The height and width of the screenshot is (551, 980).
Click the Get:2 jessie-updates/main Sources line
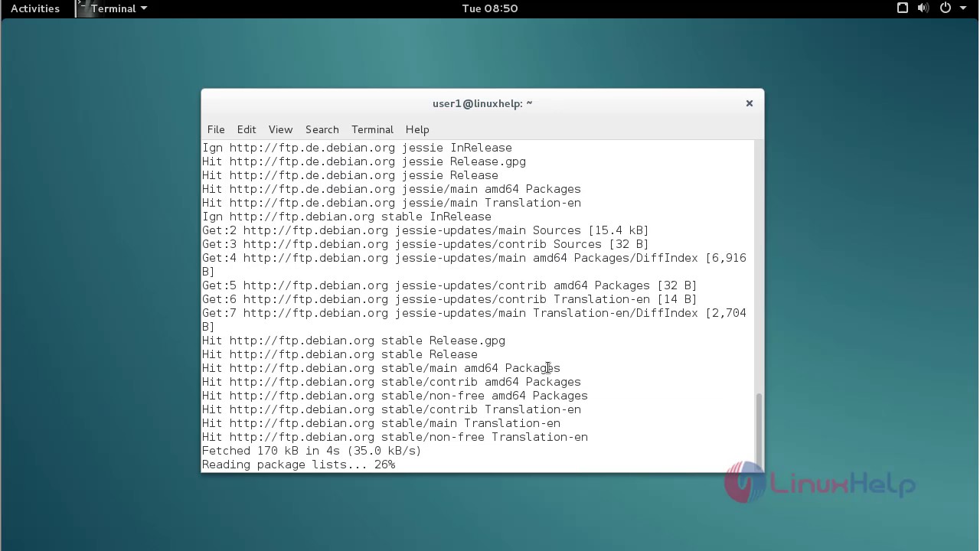click(x=425, y=230)
